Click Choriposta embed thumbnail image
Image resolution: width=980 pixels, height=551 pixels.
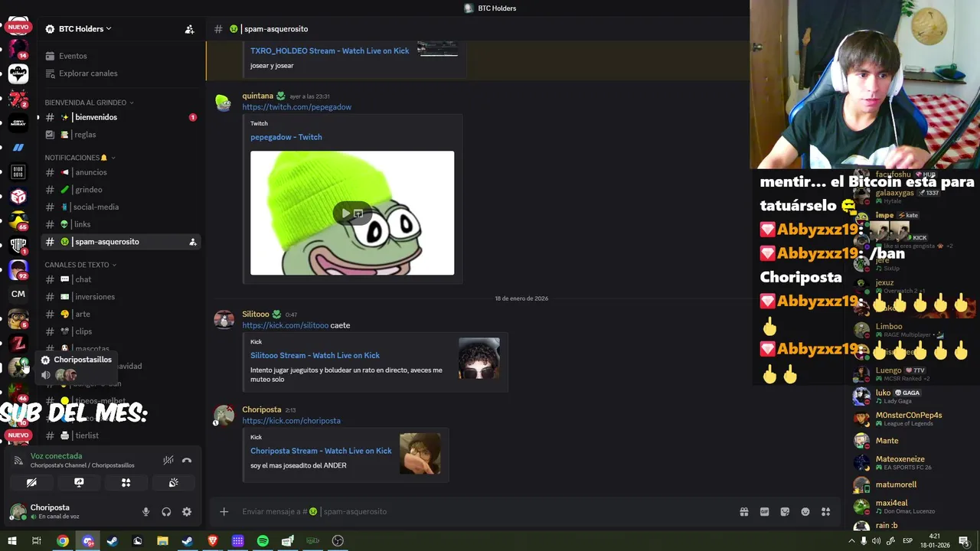(420, 454)
